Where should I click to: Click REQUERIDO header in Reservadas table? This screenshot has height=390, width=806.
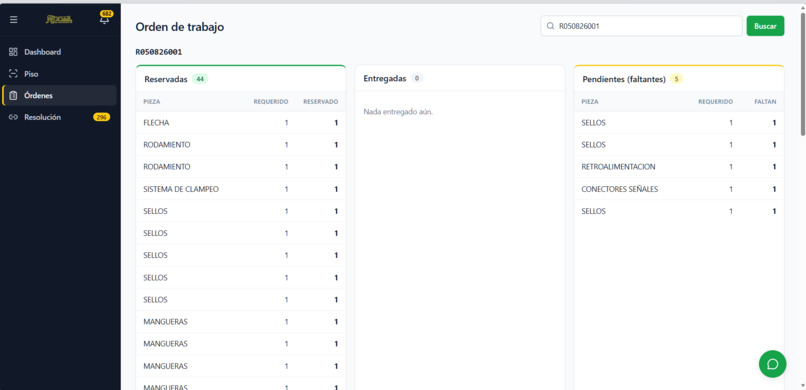click(x=271, y=102)
